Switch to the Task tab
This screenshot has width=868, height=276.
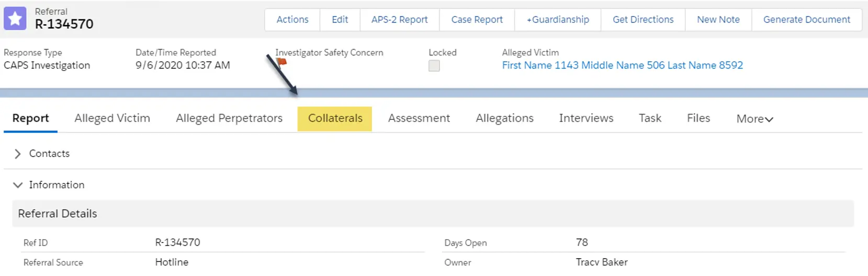tap(650, 118)
